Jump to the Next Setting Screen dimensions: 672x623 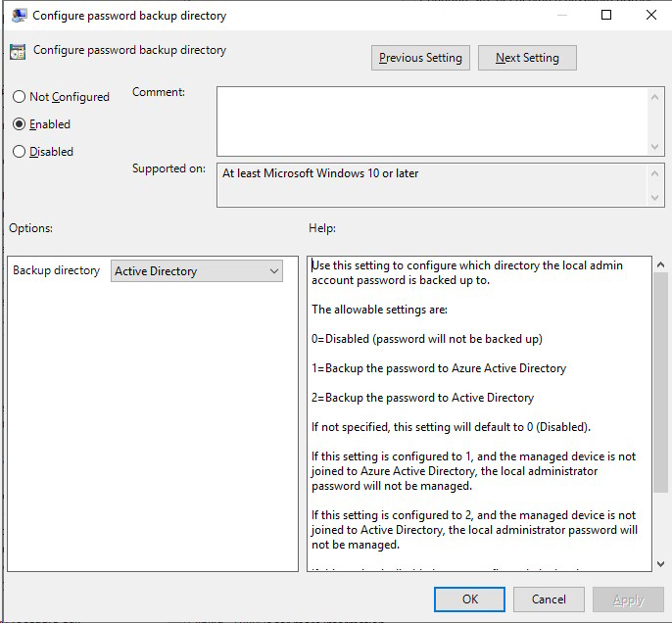click(527, 58)
